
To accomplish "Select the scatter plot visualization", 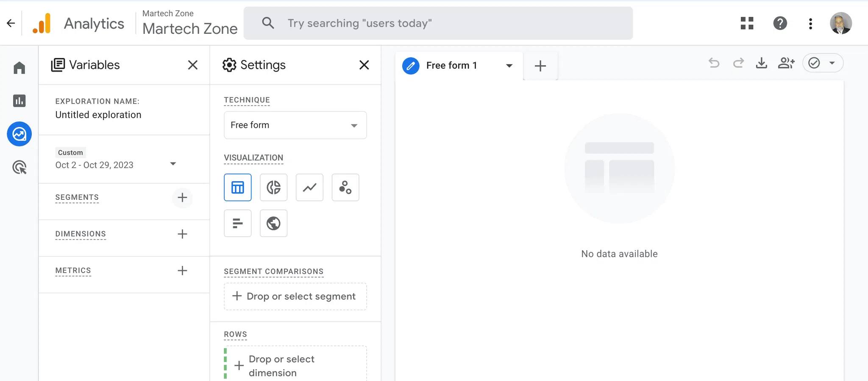I will click(345, 187).
